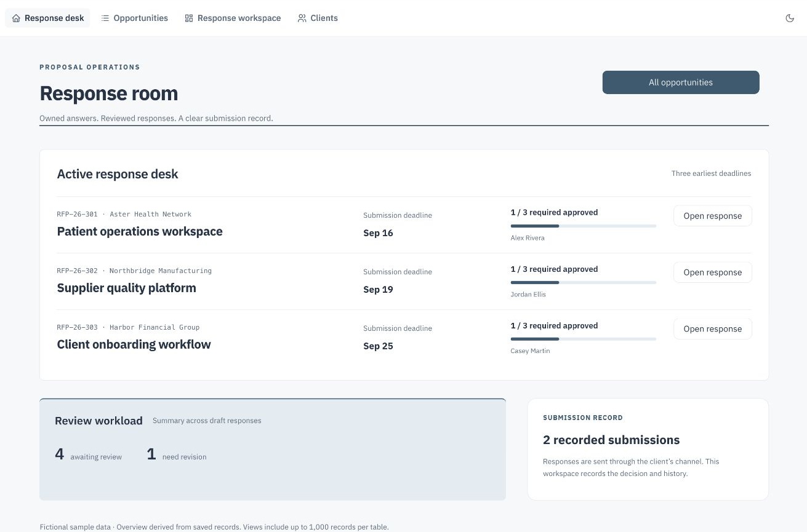807x532 pixels.
Task: Open response for Supplier quality platform
Action: [713, 272]
